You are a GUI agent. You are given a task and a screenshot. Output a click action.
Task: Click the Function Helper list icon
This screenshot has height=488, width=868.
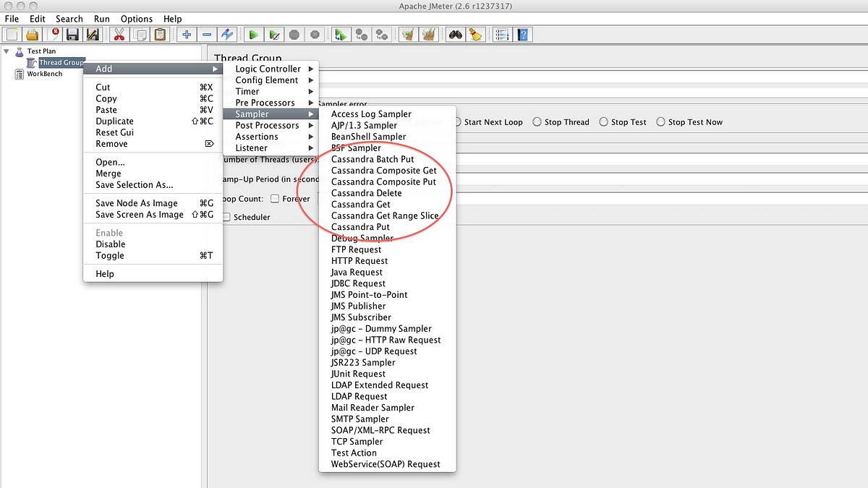click(x=502, y=34)
